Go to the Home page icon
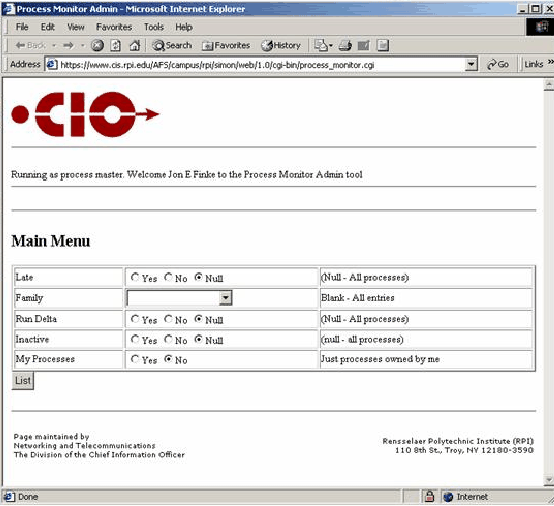The width and height of the screenshot is (554, 506). click(x=135, y=45)
